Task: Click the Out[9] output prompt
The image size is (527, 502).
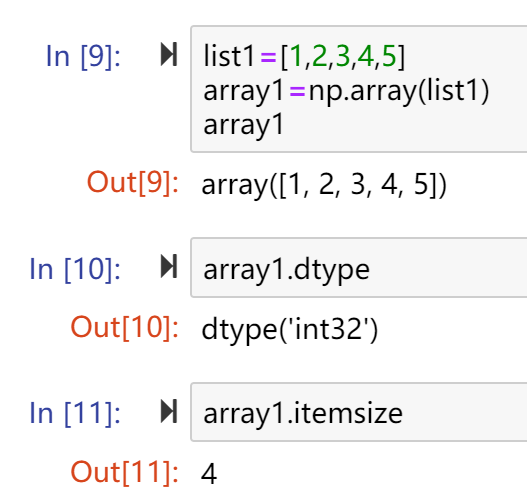Action: (x=132, y=182)
